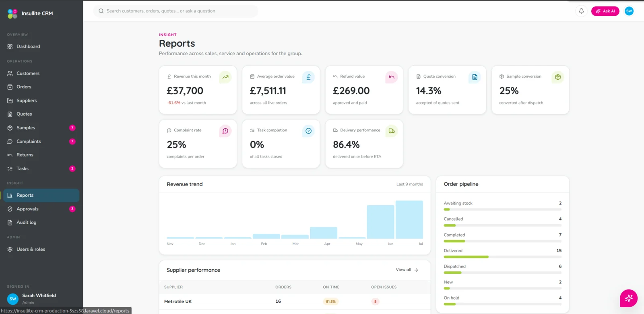Click the Suppliers factory icon in sidebar

(x=10, y=101)
